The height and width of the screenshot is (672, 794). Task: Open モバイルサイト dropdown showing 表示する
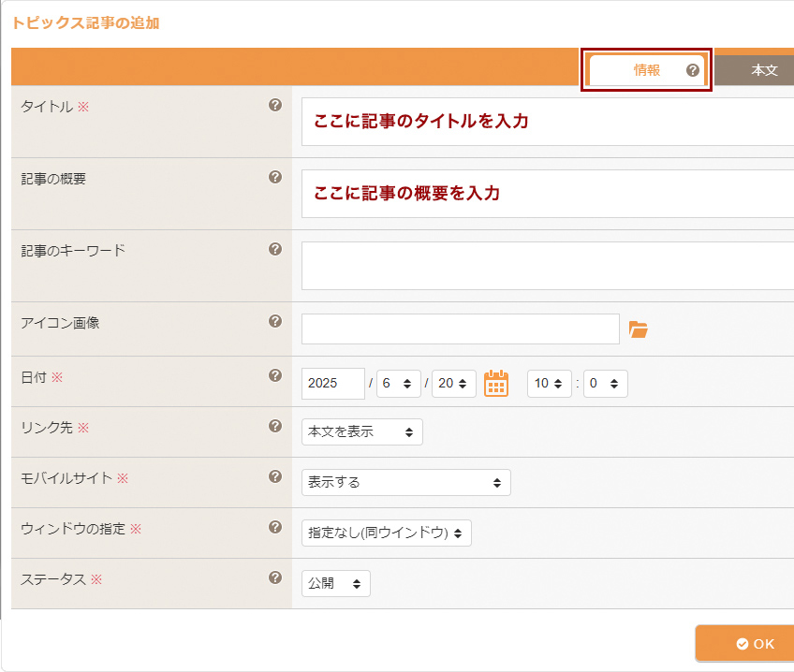405,483
